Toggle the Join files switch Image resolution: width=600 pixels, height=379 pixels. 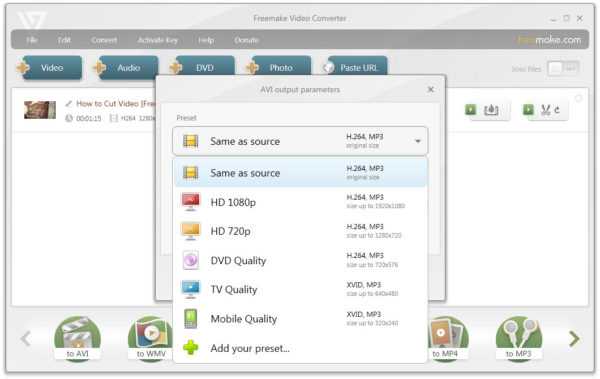(x=562, y=69)
